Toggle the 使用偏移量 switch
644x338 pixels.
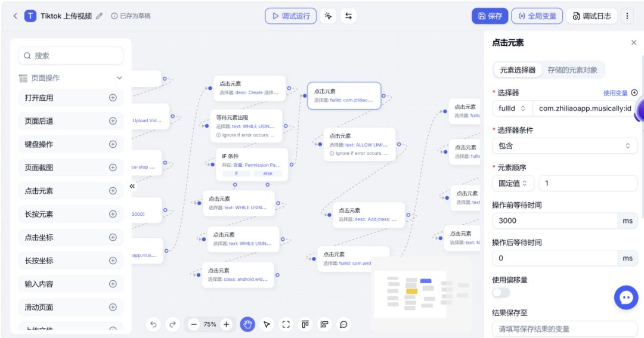tap(501, 293)
